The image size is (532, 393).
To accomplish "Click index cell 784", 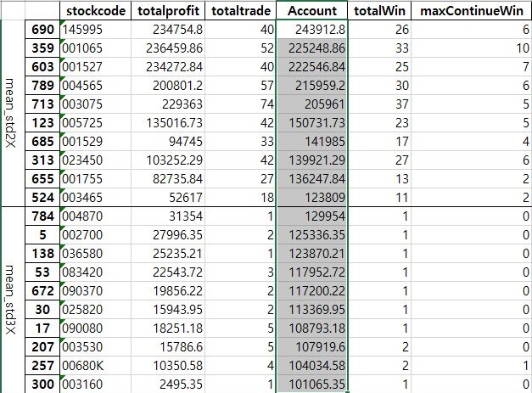I will (42, 216).
